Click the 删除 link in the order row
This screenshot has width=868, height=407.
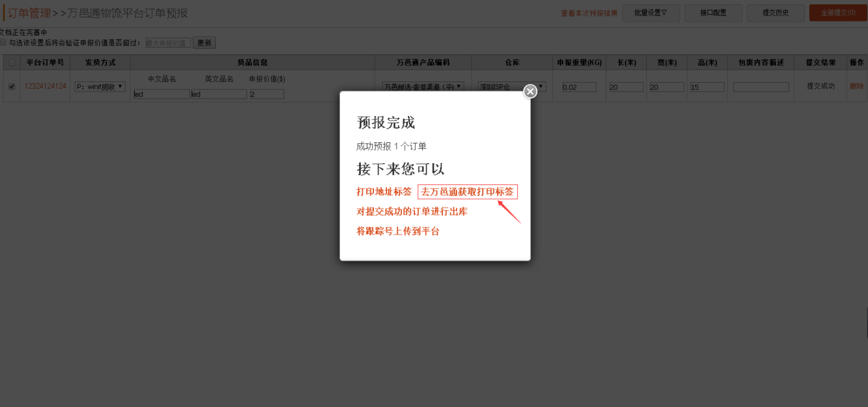856,86
